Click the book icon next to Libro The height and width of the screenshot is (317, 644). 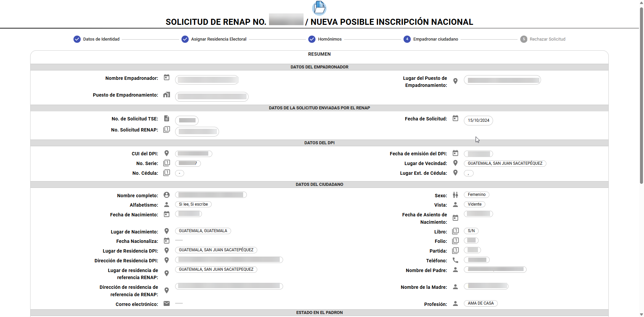(455, 231)
